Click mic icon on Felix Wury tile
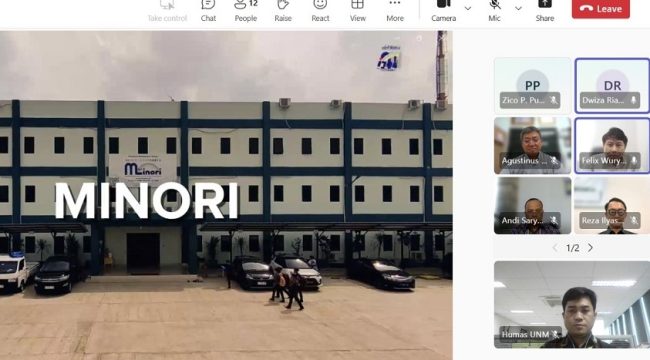The image size is (650, 360). pos(633,161)
